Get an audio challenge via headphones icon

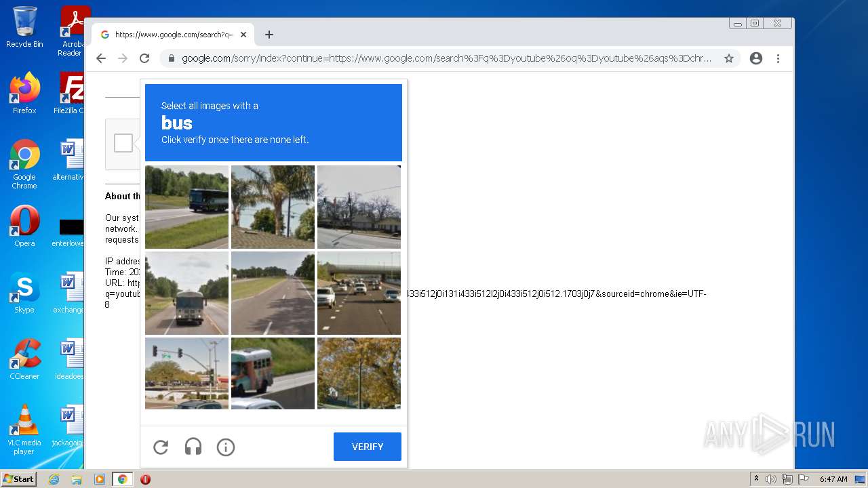[193, 447]
